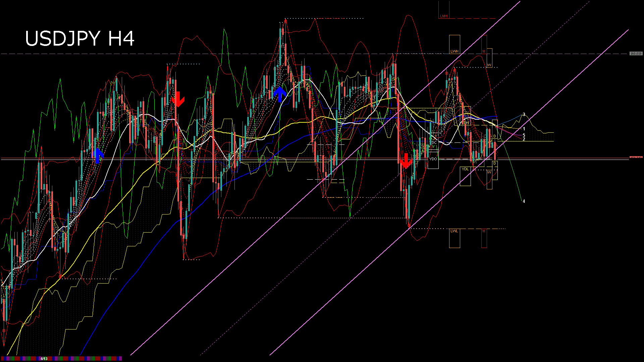This screenshot has width=644, height=362.
Task: Click the red circle at the bottom-left candle low
Action: (x=4, y=330)
